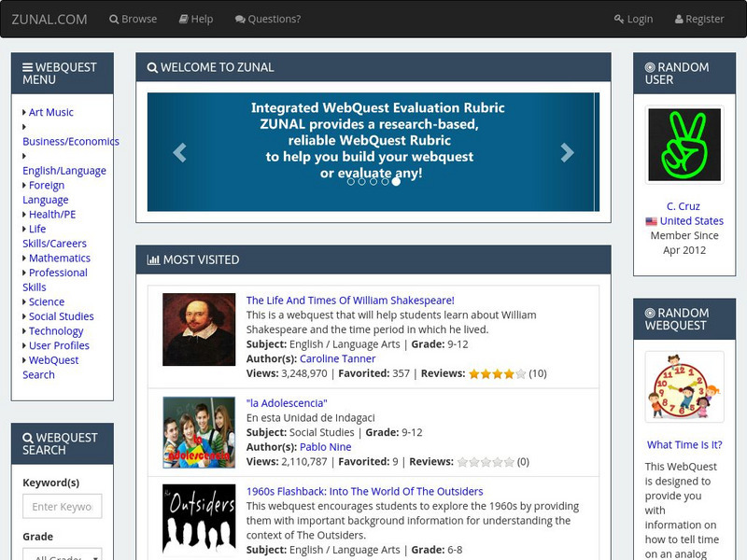Click the magnifier icon in Welcome To Zunal header
This screenshot has width=747, height=560.
tap(151, 67)
